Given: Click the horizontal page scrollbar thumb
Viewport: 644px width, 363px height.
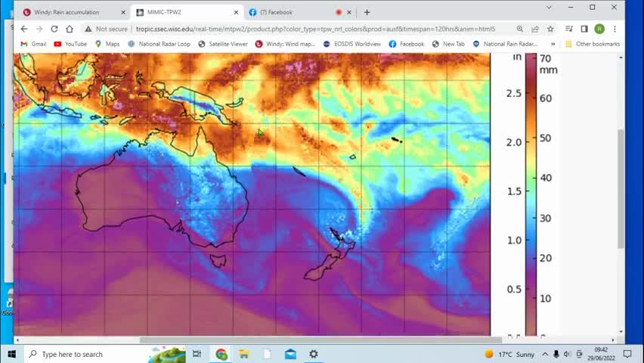Looking at the screenshot, I should (320, 340).
